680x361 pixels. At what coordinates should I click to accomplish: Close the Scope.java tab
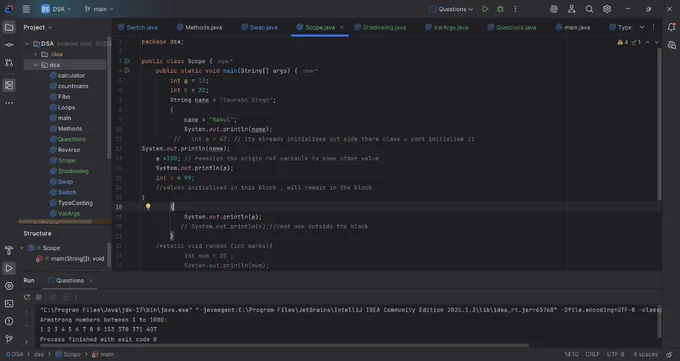click(x=342, y=27)
